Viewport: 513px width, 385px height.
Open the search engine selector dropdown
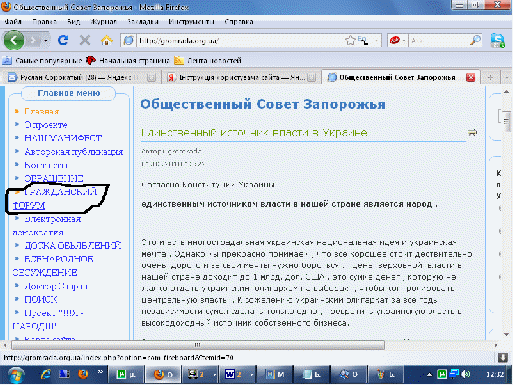click(x=398, y=41)
